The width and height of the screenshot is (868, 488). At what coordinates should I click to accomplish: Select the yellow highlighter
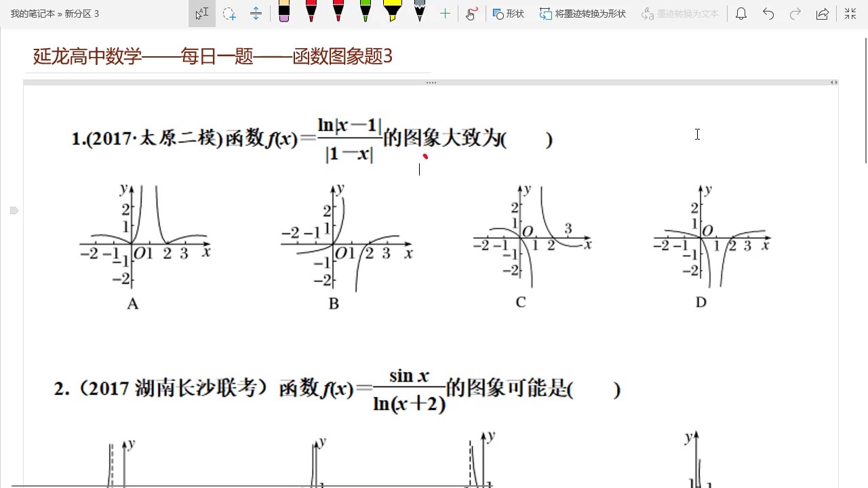[393, 12]
